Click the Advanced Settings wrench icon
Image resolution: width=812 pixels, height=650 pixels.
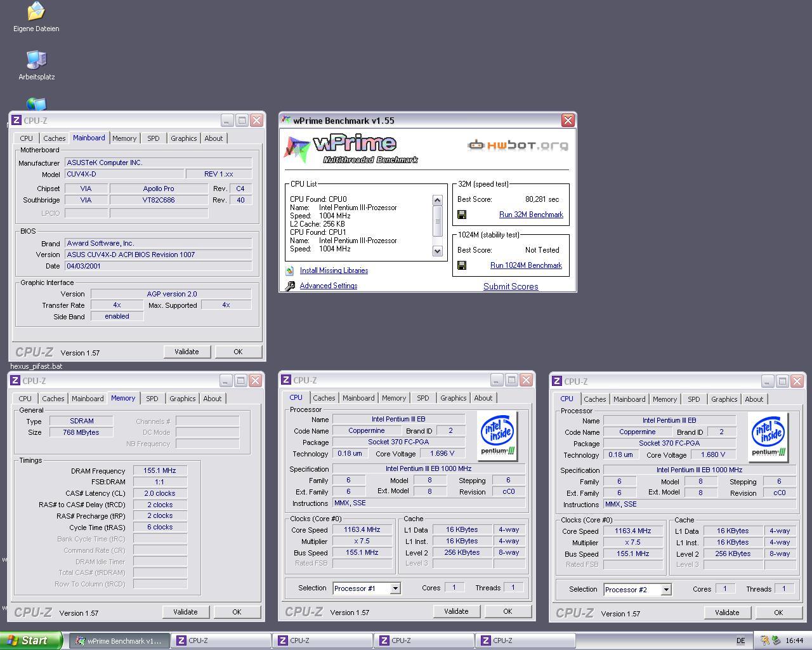click(290, 286)
